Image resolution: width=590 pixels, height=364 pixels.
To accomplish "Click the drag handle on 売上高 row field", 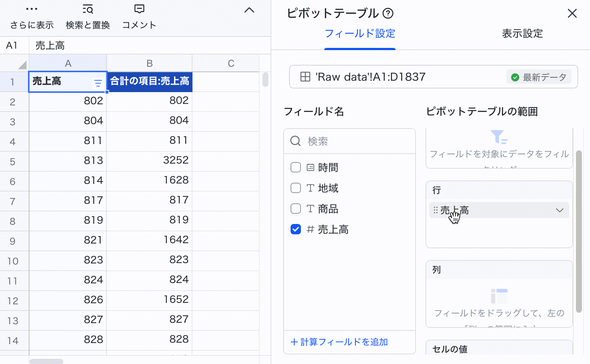I will (435, 210).
